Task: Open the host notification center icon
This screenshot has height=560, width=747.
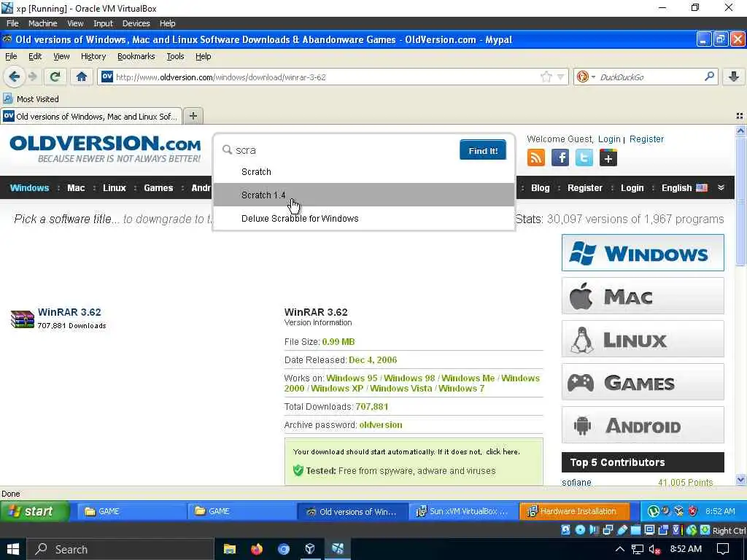Action: 723,549
